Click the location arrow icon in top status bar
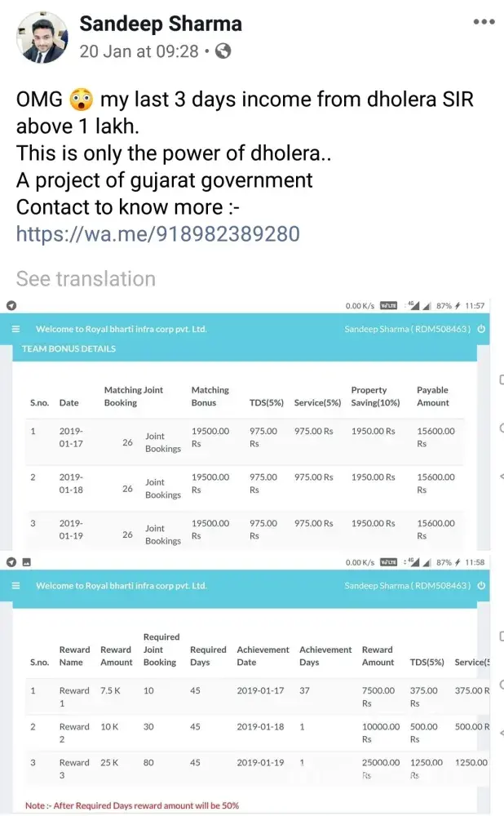Screen dimensions: 504x816 click(x=11, y=306)
